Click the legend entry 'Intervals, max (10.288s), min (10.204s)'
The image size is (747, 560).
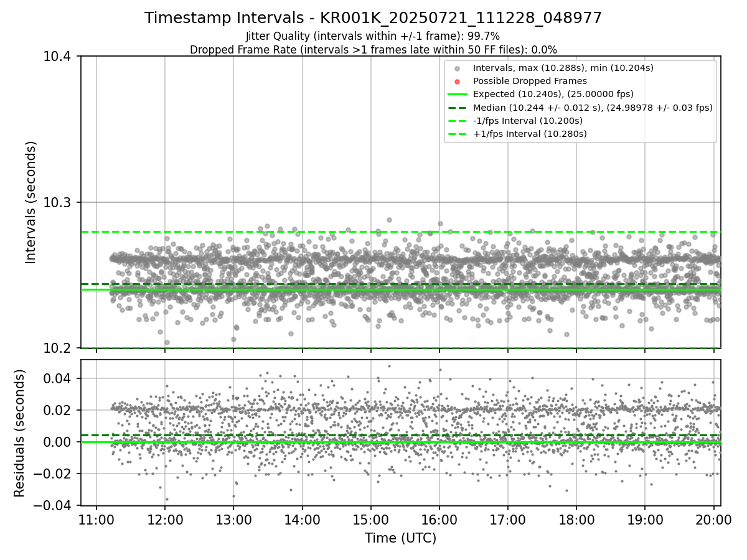point(563,68)
